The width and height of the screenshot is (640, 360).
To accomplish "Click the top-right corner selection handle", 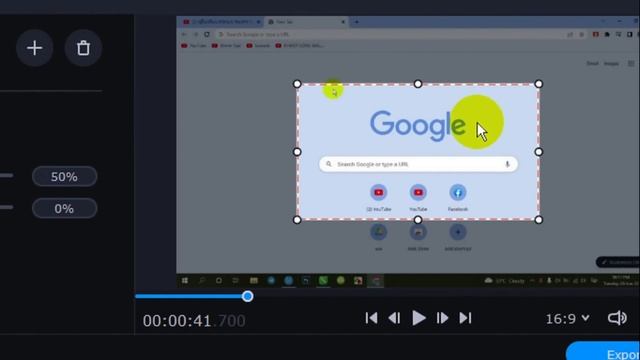I will [x=539, y=84].
